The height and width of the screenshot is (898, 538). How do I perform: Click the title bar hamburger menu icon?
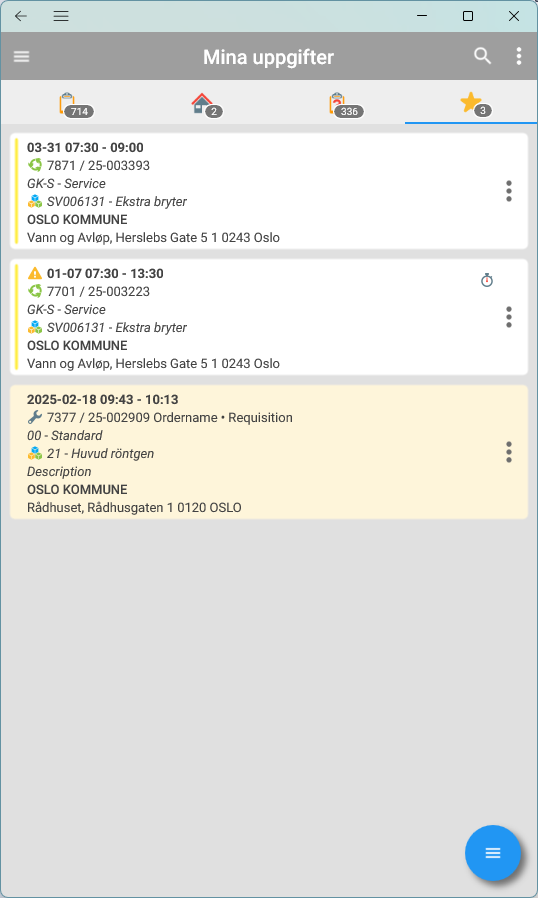[x=61, y=16]
